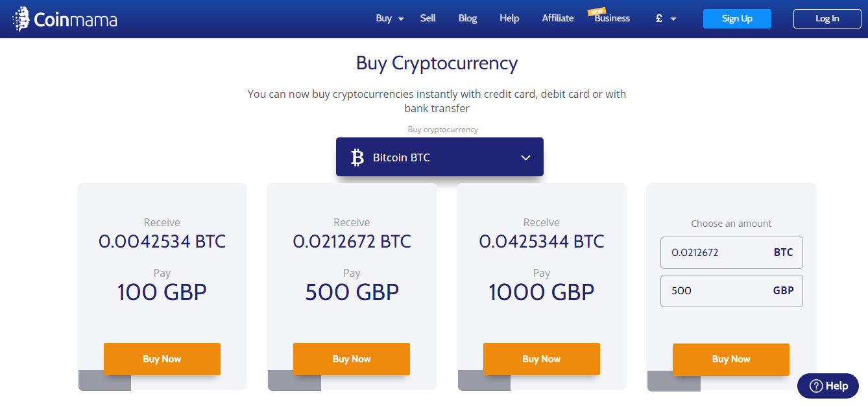Buy Now for 100 GBP

pyautogui.click(x=162, y=359)
